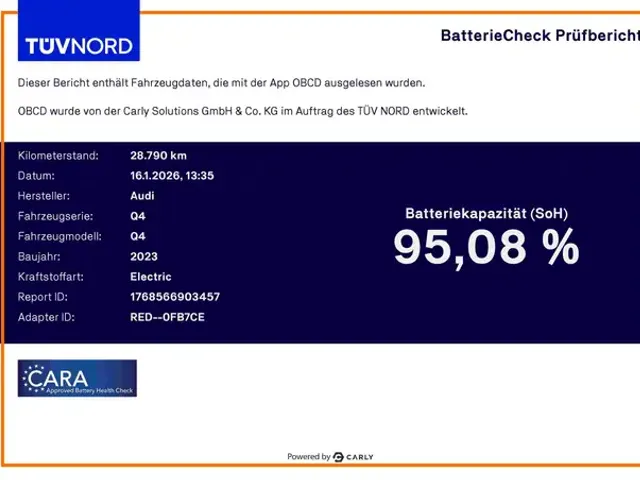Click the Fahrzeugserie value Q4
This screenshot has height=480, width=640.
(138, 216)
